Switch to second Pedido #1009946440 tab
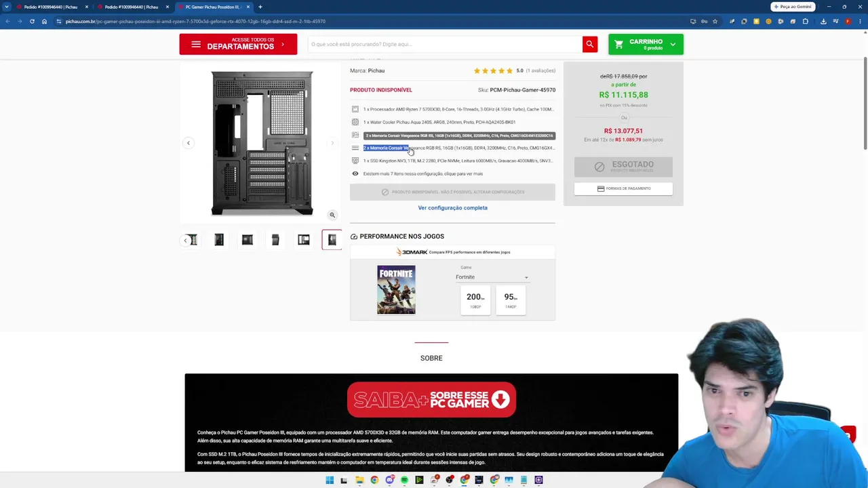This screenshot has height=488, width=868. click(x=132, y=7)
